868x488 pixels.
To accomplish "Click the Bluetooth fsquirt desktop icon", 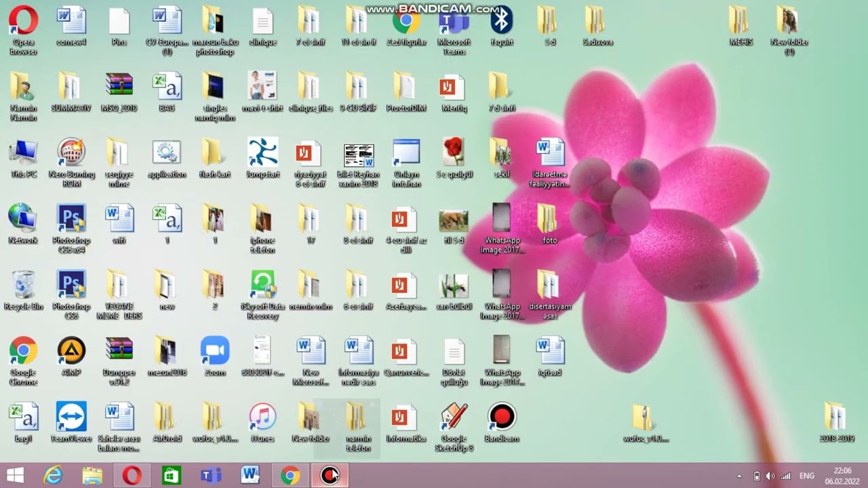I will click(502, 25).
